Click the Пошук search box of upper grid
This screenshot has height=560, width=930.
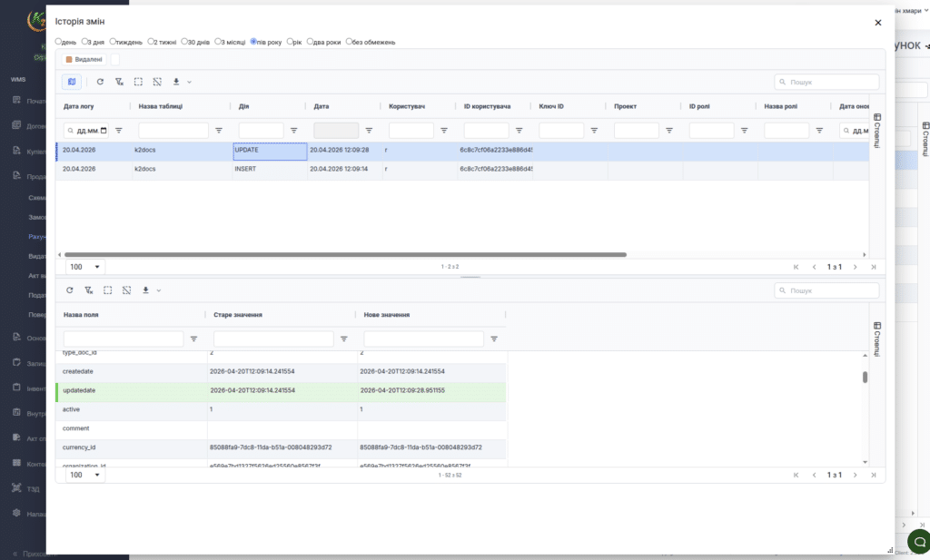(826, 82)
